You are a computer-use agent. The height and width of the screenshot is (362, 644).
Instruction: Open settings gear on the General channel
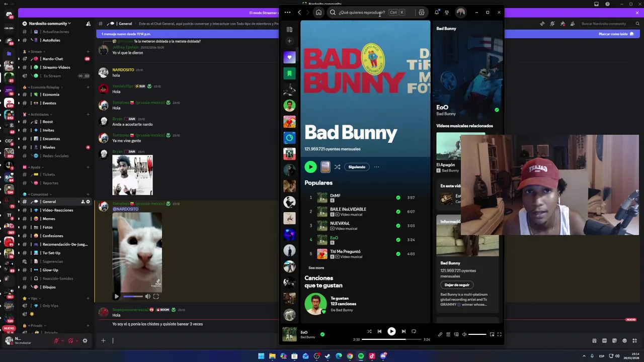[x=88, y=202]
